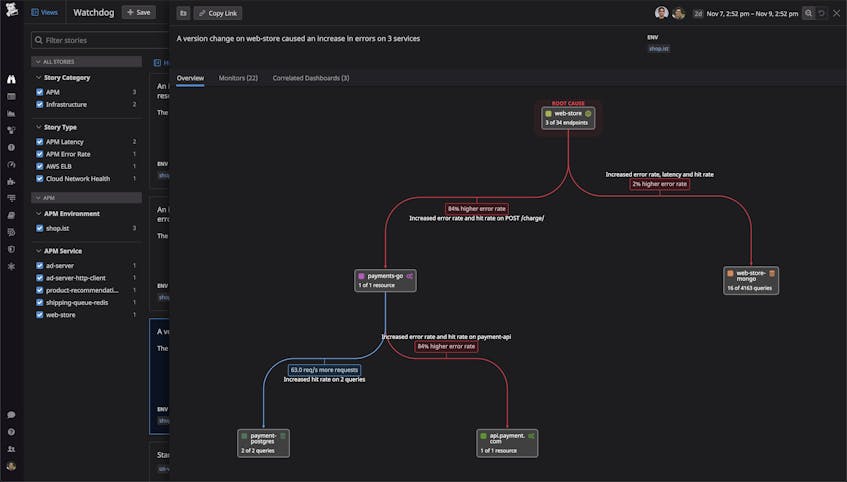The height and width of the screenshot is (482, 847).
Task: Click the Datadog logo icon
Action: click(11, 10)
